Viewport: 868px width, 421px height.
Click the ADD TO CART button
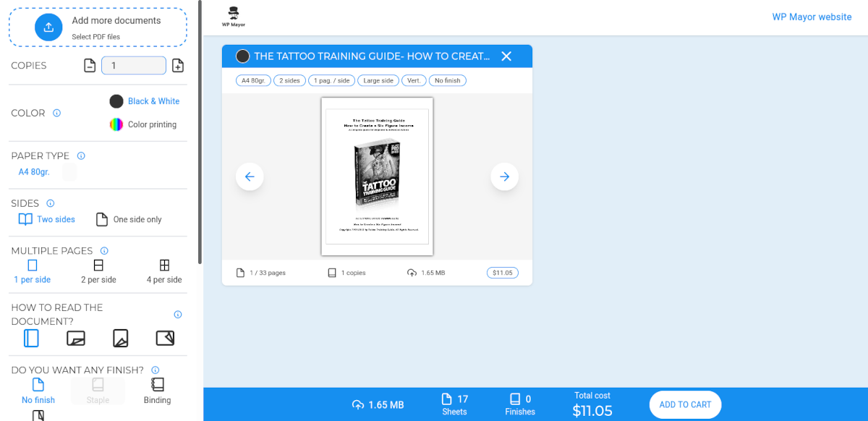point(685,404)
